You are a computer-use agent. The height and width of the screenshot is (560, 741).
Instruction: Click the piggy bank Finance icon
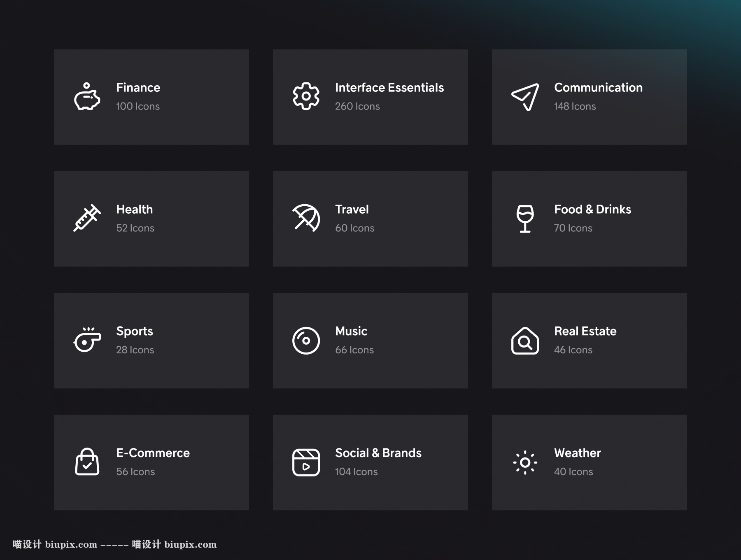[87, 97]
